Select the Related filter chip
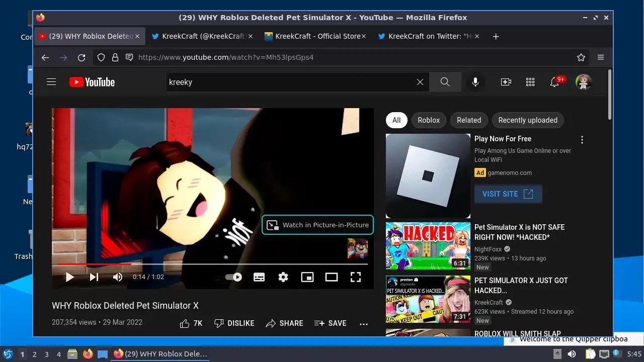Viewport: 644px width, 362px height. [469, 120]
